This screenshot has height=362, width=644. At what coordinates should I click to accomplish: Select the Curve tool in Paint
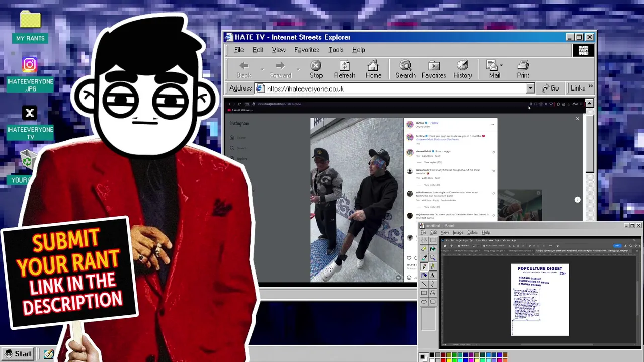433,284
